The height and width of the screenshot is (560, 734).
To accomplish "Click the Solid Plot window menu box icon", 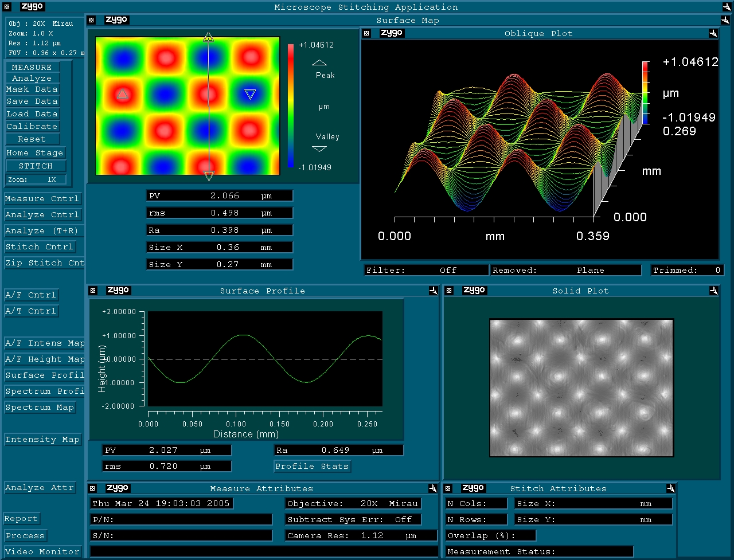I will [449, 291].
